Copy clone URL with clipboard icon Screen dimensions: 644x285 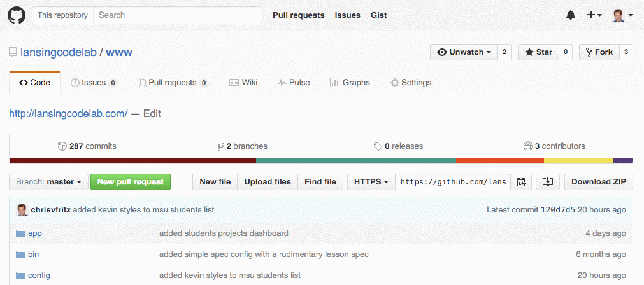coord(521,182)
